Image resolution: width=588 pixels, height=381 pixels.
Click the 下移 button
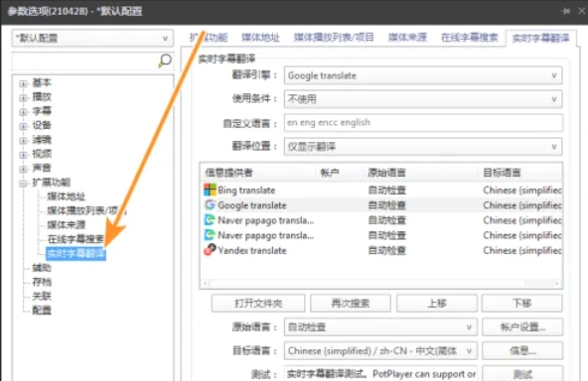click(x=522, y=303)
